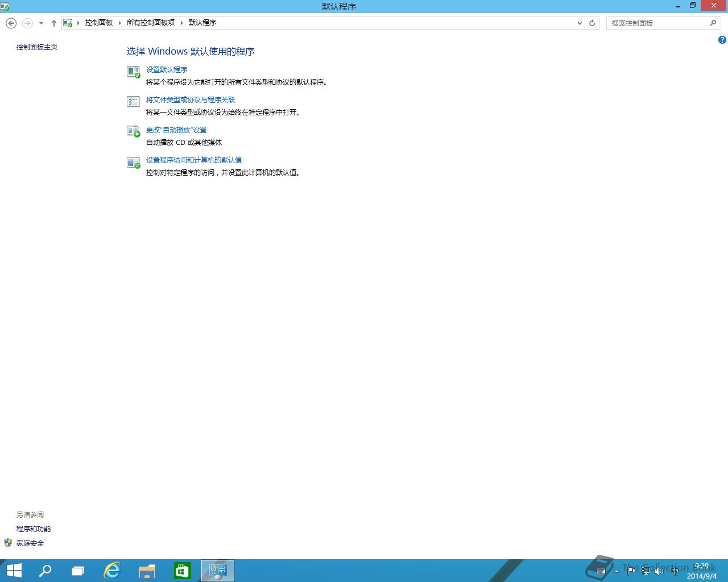Image resolution: width=728 pixels, height=582 pixels.
Task: Click the 设置程序访问和计算机的默认值 icon
Action: (x=133, y=163)
